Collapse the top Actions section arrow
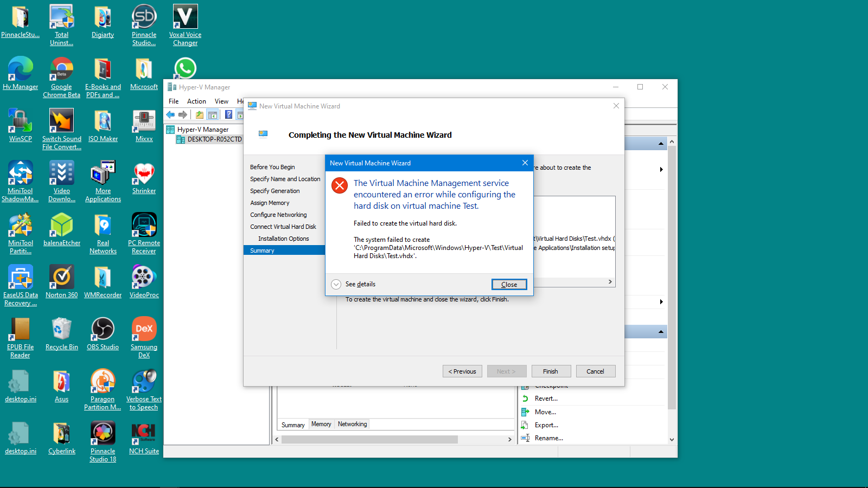868x488 pixels. click(661, 144)
